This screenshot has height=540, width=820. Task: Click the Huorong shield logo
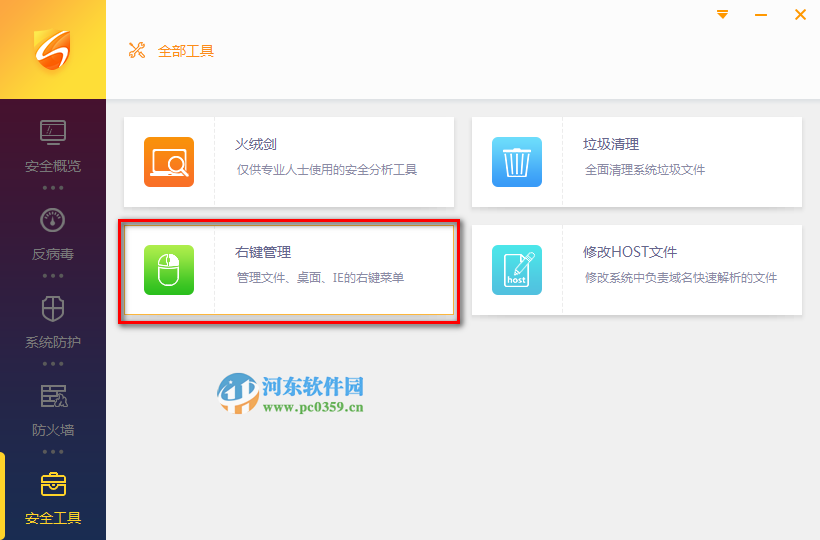coord(52,50)
